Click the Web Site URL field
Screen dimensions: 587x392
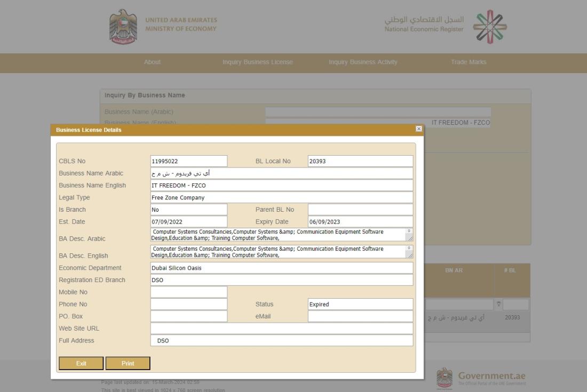[282, 329]
